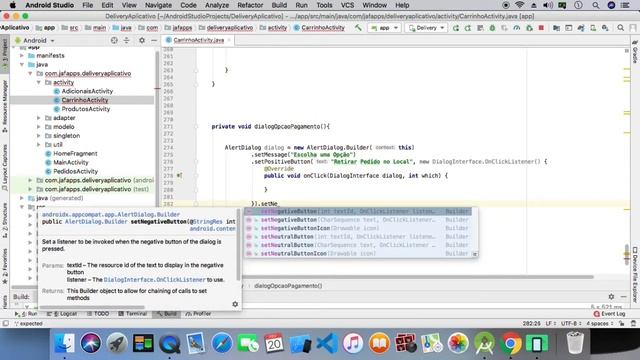This screenshot has width=640, height=360.
Task: Click the Build panel settings gear
Action: (611, 297)
